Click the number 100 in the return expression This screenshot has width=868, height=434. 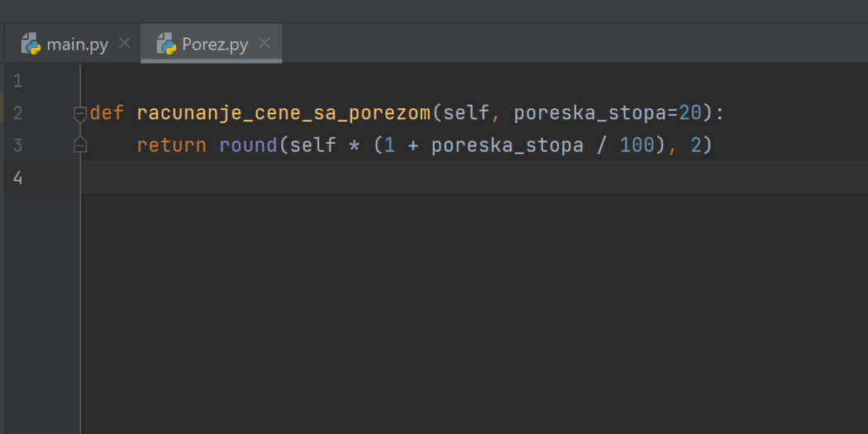pos(637,145)
